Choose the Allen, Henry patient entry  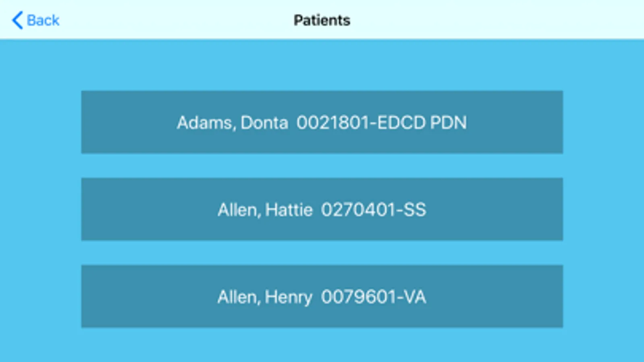click(322, 296)
